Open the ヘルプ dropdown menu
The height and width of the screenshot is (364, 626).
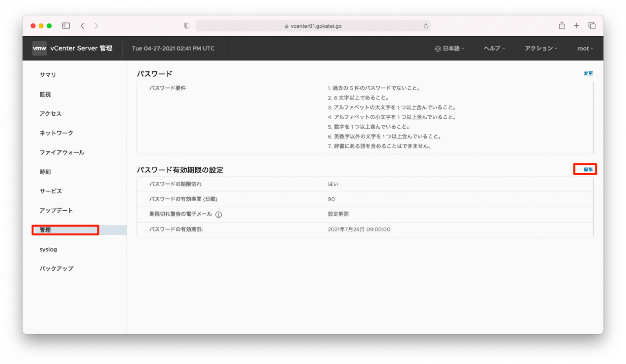pos(494,49)
